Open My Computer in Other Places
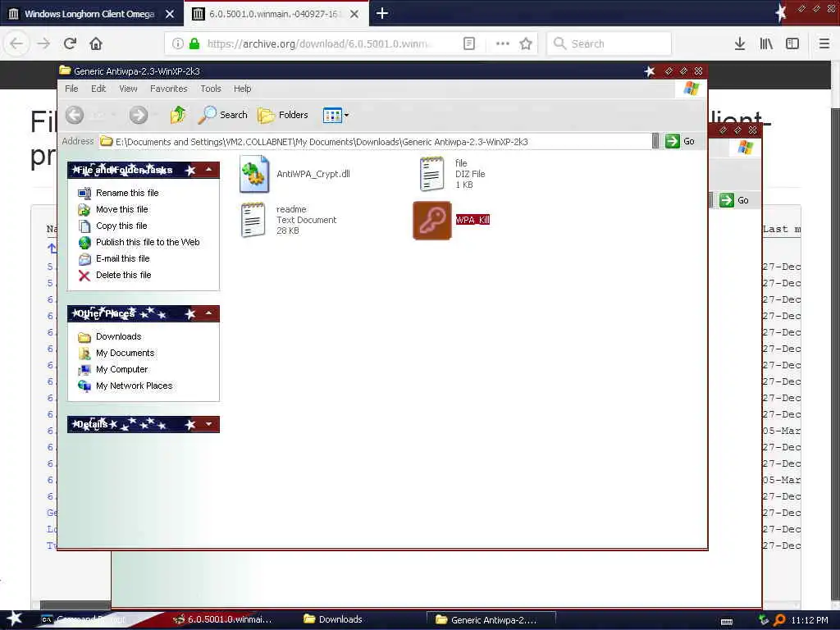This screenshot has height=630, width=840. pos(121,369)
